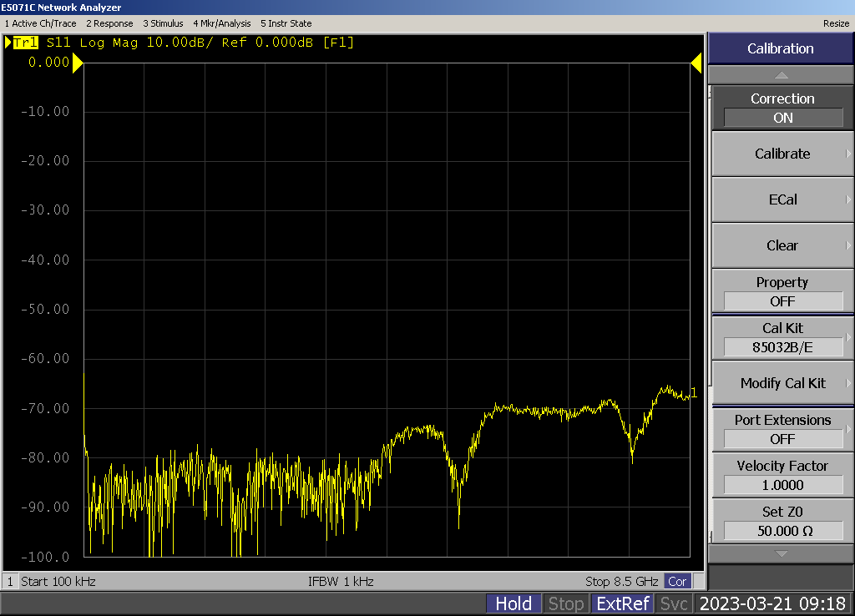Toggle Port Extensions OFF softkey
Screen dimensions: 855x616
coord(782,429)
